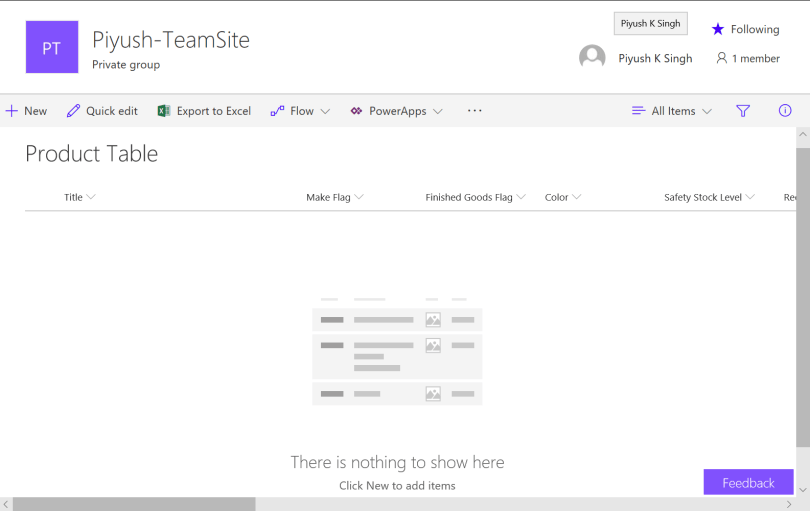Click the scroll up arrow

click(x=803, y=134)
